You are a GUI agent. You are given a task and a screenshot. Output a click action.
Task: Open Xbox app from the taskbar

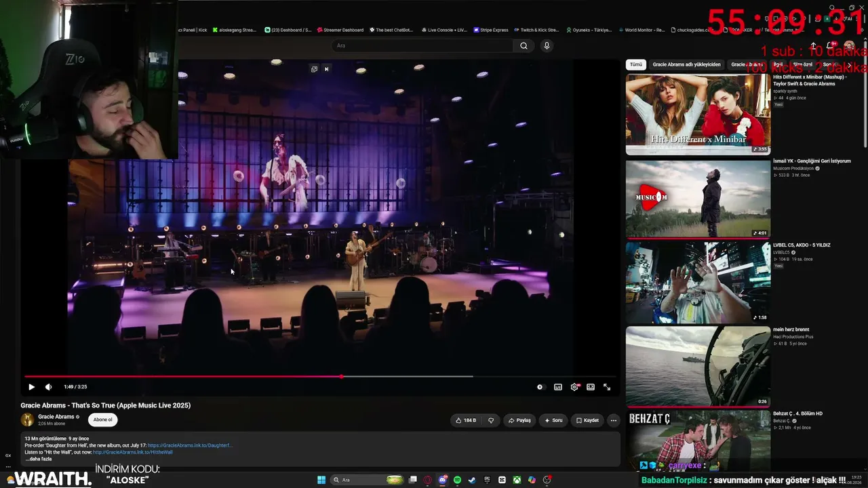[x=517, y=480]
